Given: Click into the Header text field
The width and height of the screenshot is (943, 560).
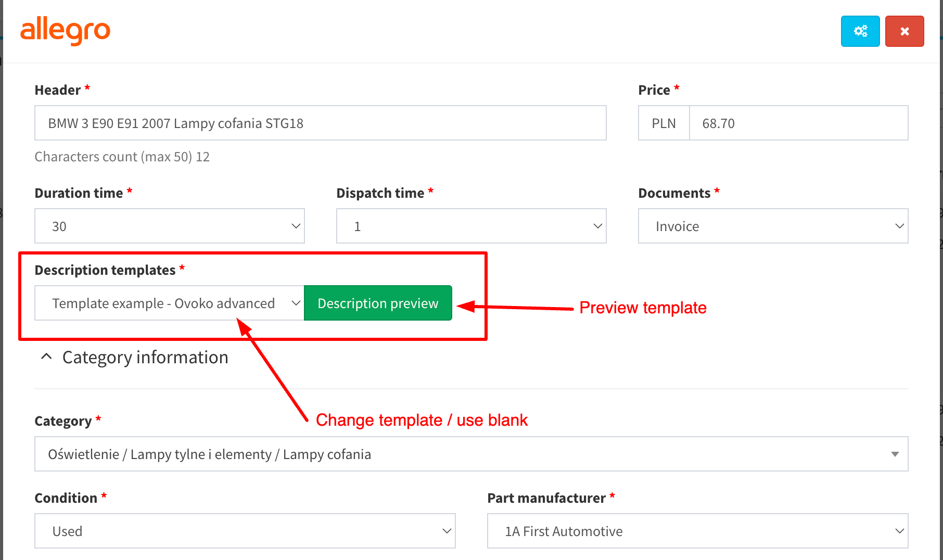Looking at the screenshot, I should coord(320,123).
